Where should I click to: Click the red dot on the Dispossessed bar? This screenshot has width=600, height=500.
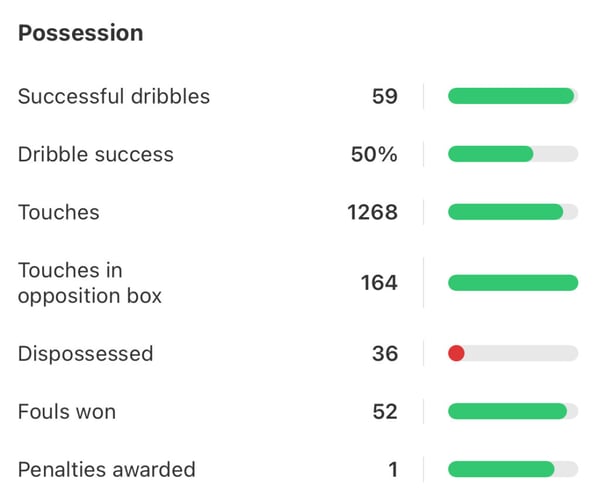coord(456,353)
